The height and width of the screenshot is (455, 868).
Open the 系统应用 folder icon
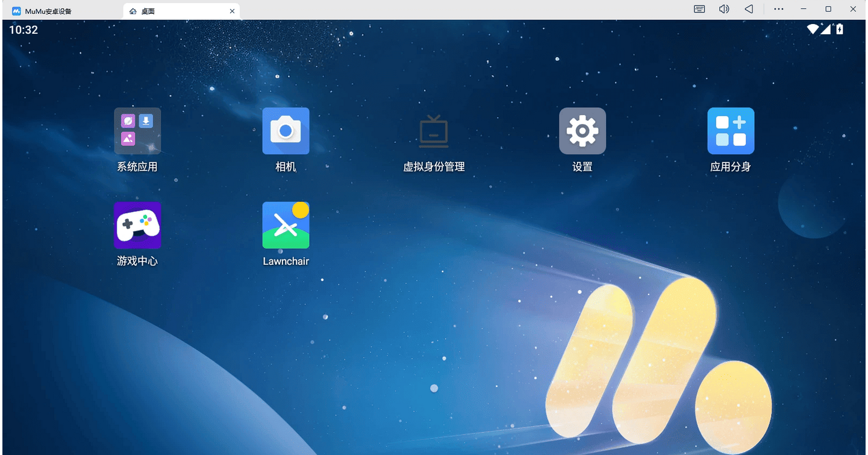[x=137, y=131]
